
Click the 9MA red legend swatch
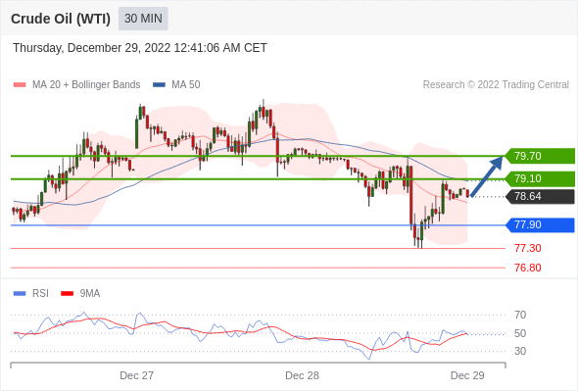67,294
